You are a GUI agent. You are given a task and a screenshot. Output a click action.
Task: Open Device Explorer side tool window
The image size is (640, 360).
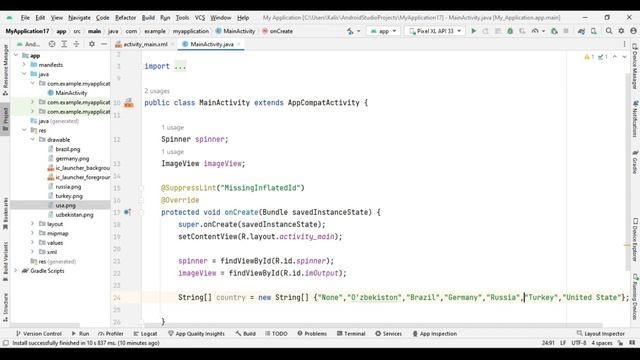pyautogui.click(x=635, y=240)
